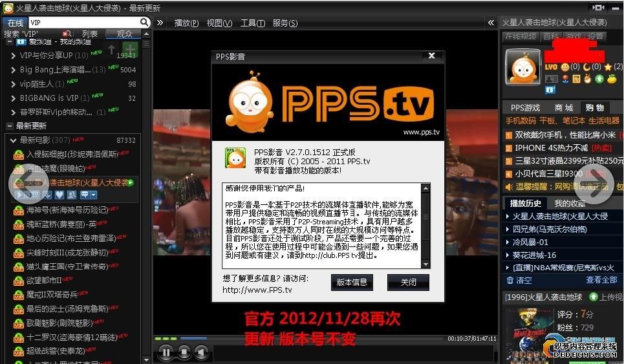
Task: Click the scroll down arrow in dialog text box
Action: pos(425,264)
